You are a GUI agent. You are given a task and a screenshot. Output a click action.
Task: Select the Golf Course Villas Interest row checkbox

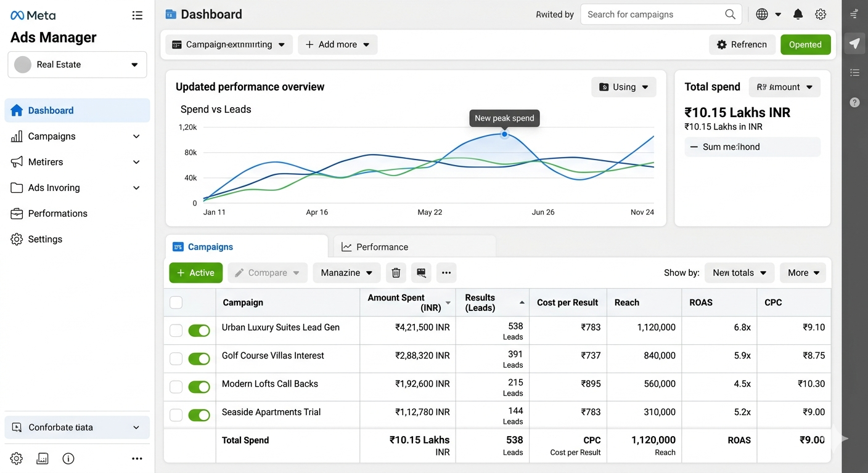pos(176,358)
